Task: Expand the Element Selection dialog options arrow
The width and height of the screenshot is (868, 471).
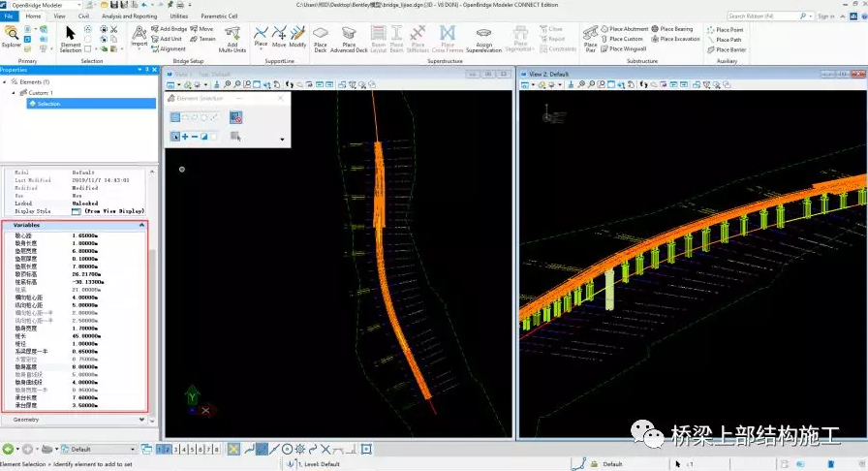Action: click(x=282, y=140)
